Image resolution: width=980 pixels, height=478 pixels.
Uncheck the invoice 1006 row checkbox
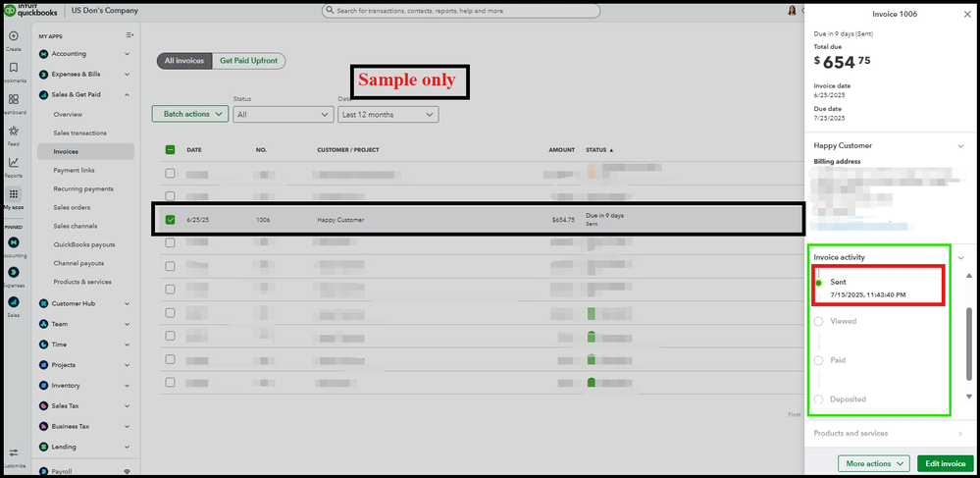(x=170, y=220)
